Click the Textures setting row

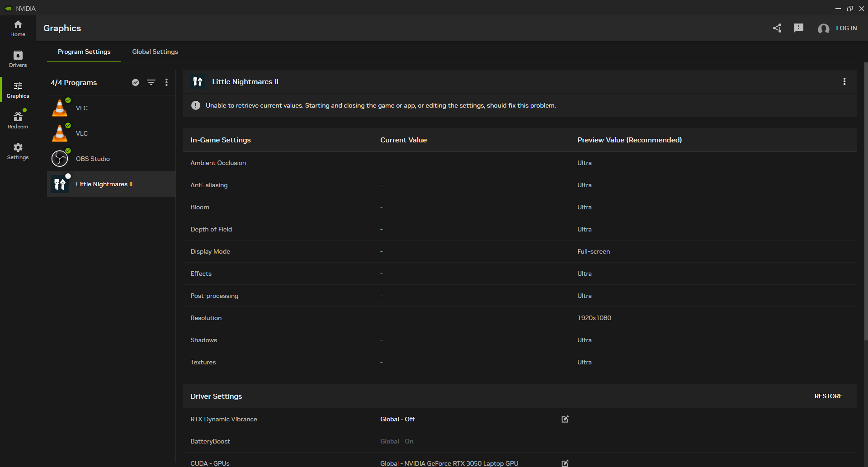click(520, 362)
